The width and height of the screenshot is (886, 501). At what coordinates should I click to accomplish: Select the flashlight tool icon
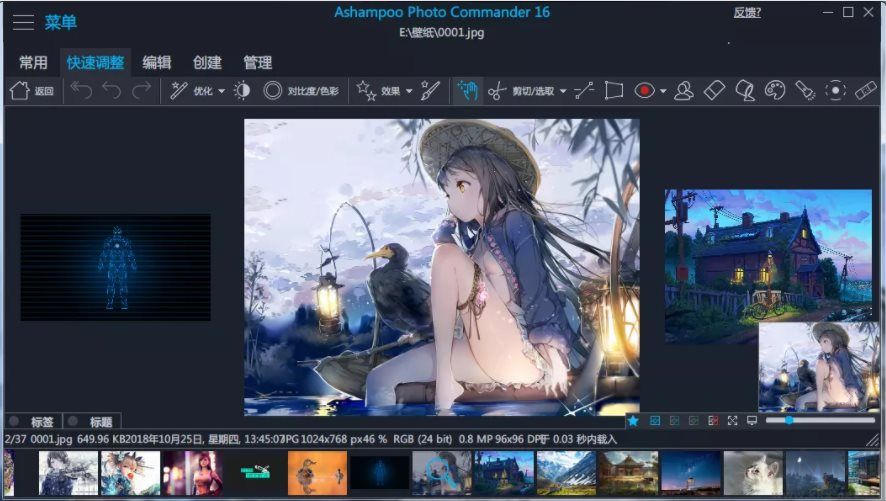(805, 91)
